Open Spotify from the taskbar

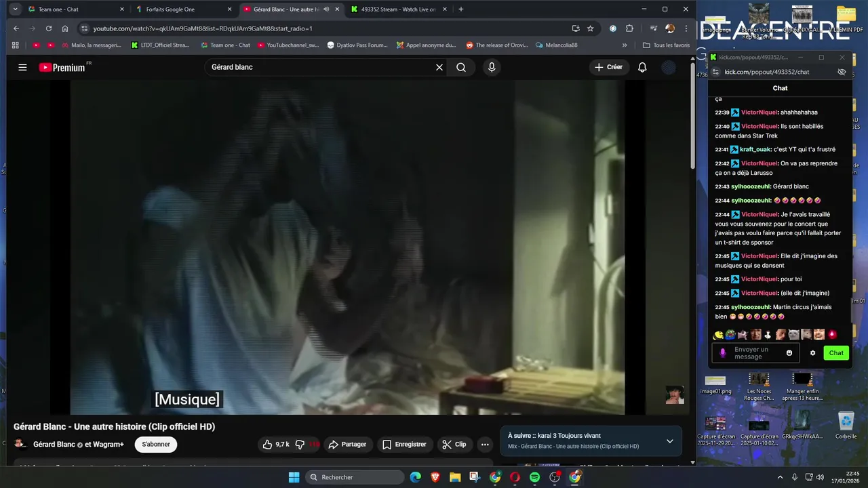coord(535,477)
